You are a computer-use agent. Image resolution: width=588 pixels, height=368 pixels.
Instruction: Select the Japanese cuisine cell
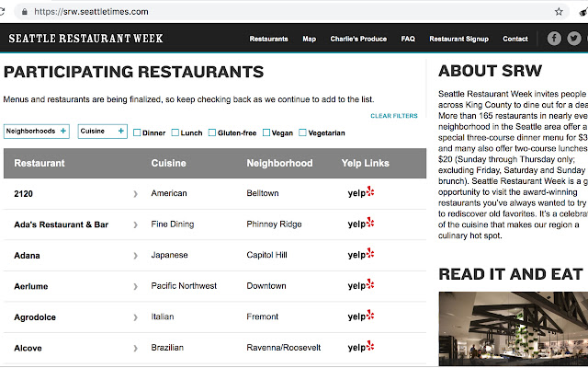tap(169, 255)
